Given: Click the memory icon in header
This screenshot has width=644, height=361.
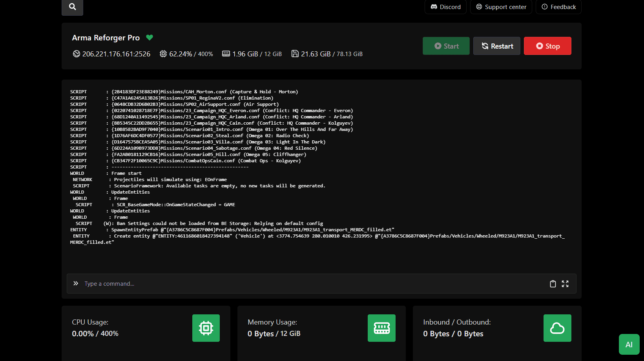Looking at the screenshot, I should pyautogui.click(x=226, y=54).
